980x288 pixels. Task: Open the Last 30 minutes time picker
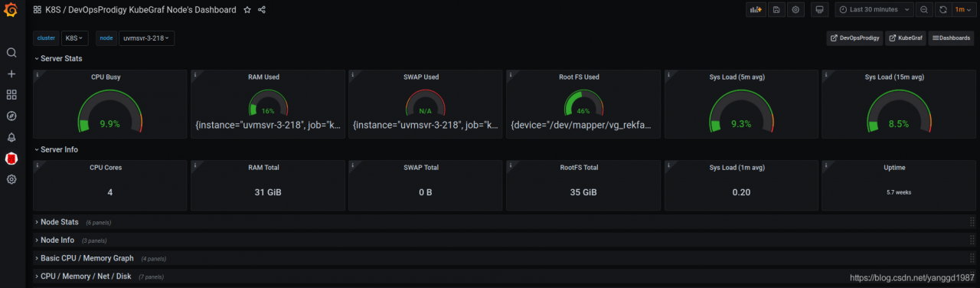pyautogui.click(x=874, y=10)
